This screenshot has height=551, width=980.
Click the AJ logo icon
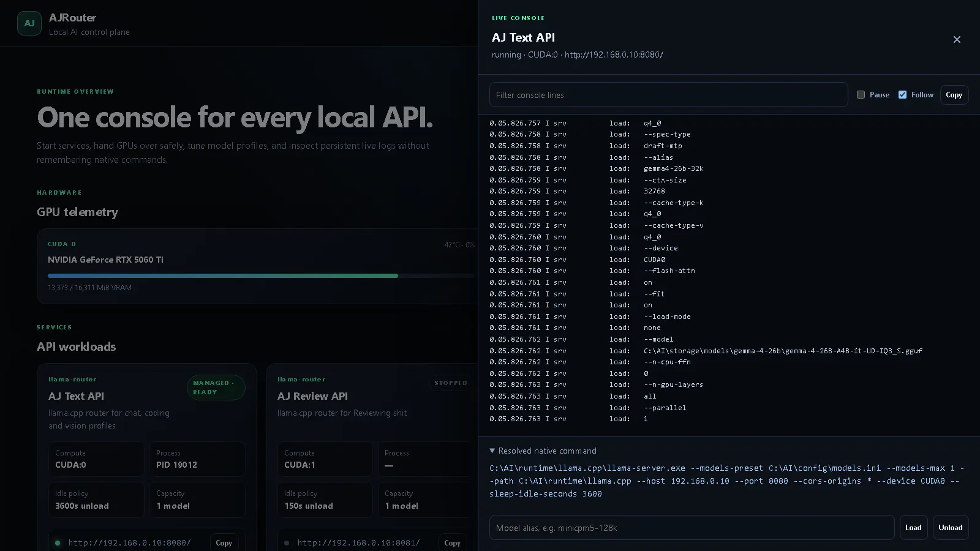29,23
